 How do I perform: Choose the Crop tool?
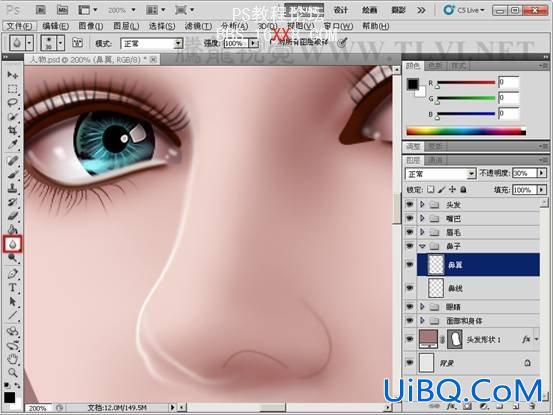[x=12, y=130]
